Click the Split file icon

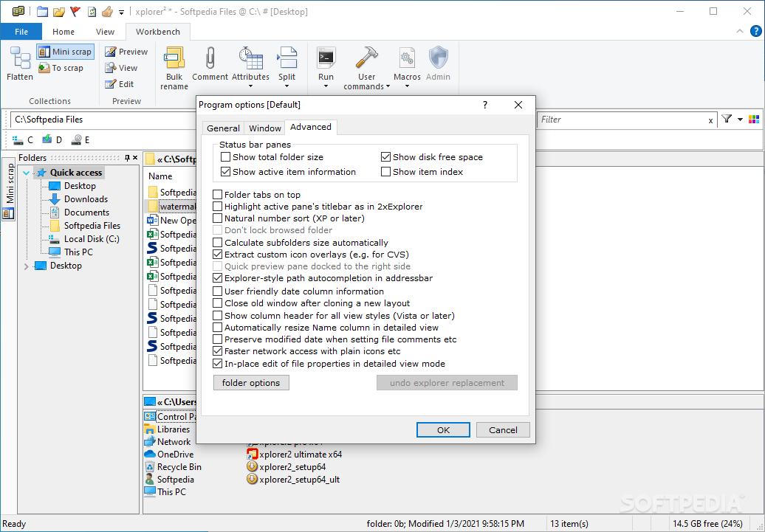click(287, 58)
